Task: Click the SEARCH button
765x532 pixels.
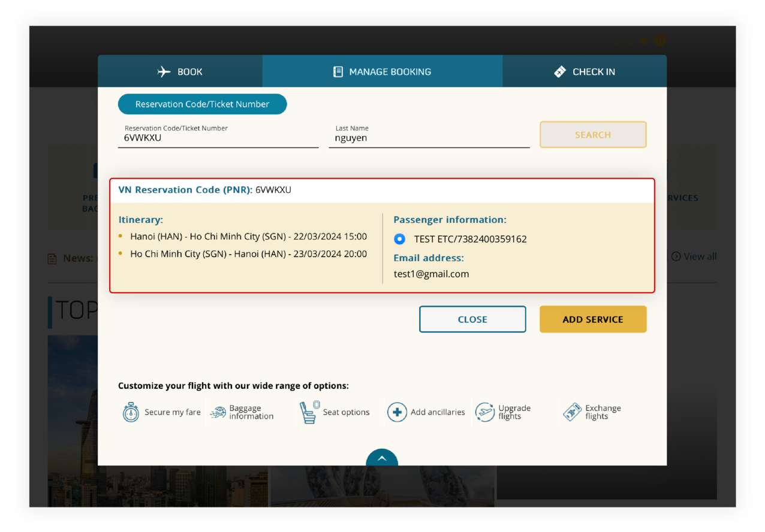Action: pos(592,134)
